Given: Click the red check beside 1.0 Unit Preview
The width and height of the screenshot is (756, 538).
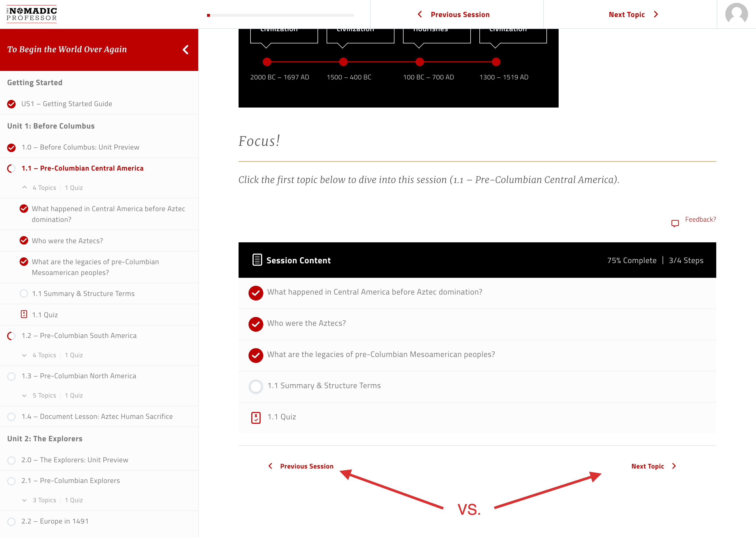Looking at the screenshot, I should 11,148.
